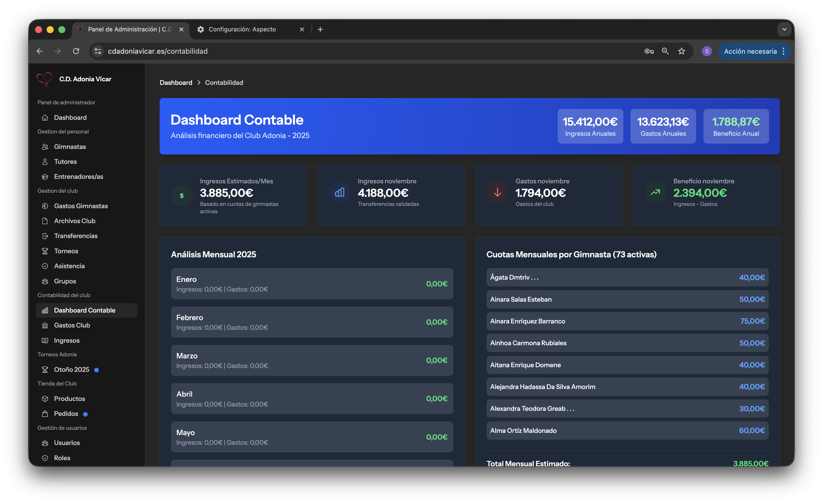Select the Ainara Salas Esteban quota row
The height and width of the screenshot is (504, 823).
pyautogui.click(x=627, y=299)
